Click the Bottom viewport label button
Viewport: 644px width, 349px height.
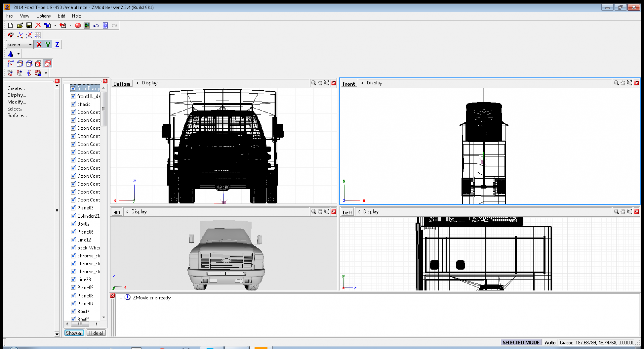coord(122,84)
